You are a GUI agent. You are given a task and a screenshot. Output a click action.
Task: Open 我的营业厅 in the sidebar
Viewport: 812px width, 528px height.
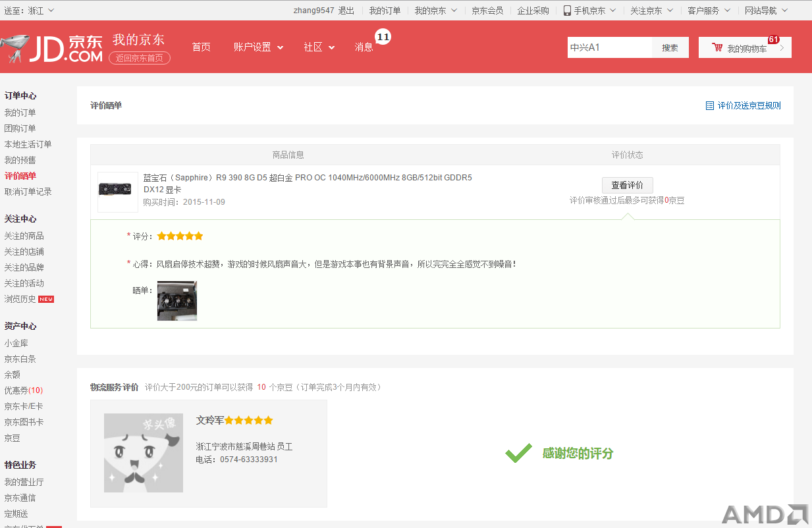pyautogui.click(x=24, y=482)
